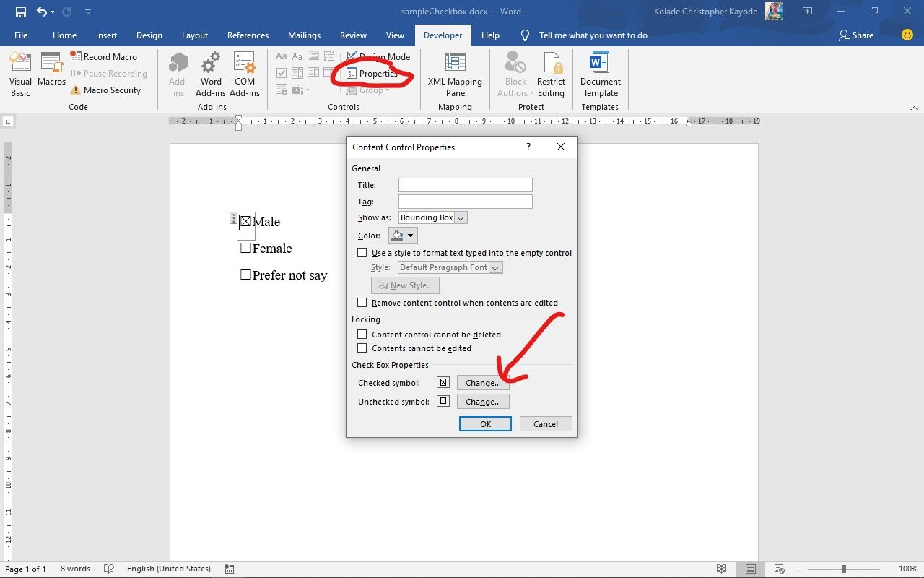Click the Macros icon
924x578 pixels.
tap(51, 72)
